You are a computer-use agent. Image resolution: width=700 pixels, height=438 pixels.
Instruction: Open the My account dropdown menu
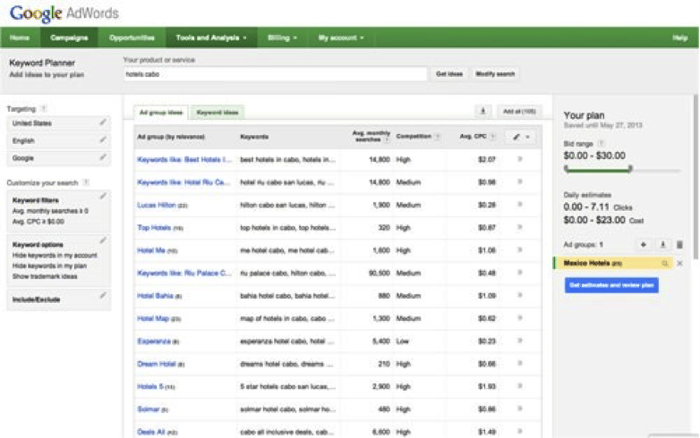point(341,38)
